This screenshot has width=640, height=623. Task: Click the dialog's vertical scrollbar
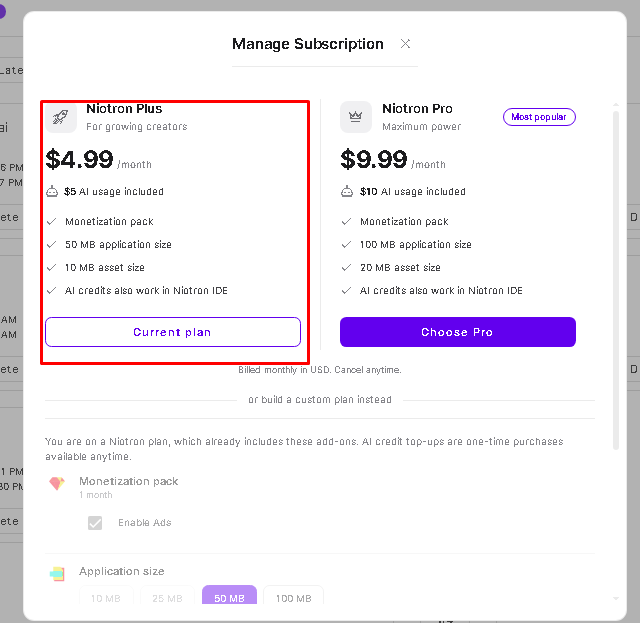pos(616,280)
